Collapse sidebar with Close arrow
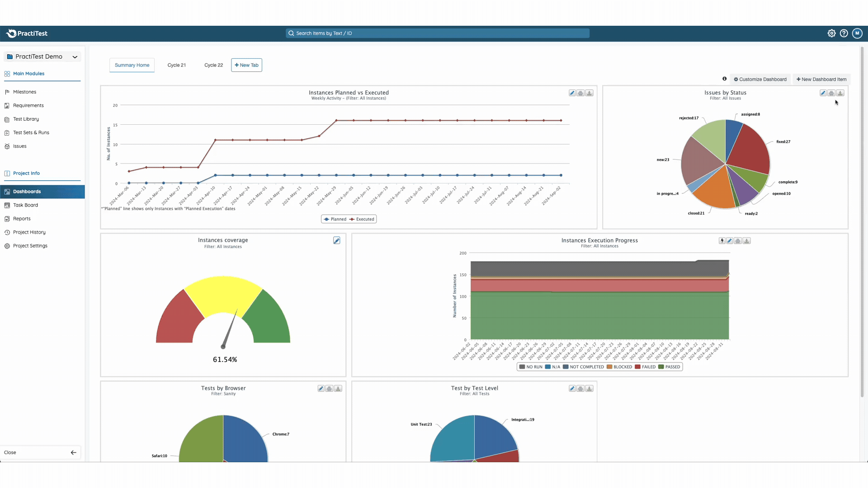Screen dimensions: 868x488 pyautogui.click(x=73, y=452)
